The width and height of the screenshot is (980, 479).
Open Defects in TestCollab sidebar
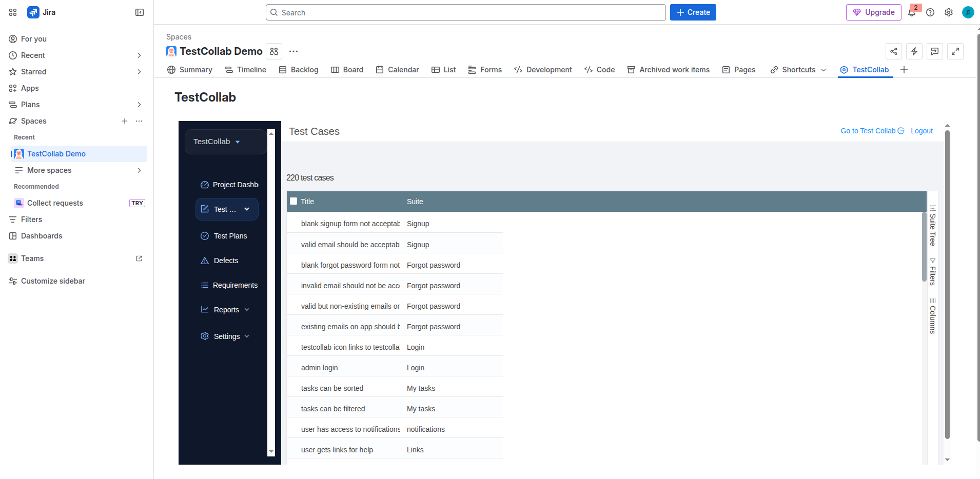click(x=220, y=261)
